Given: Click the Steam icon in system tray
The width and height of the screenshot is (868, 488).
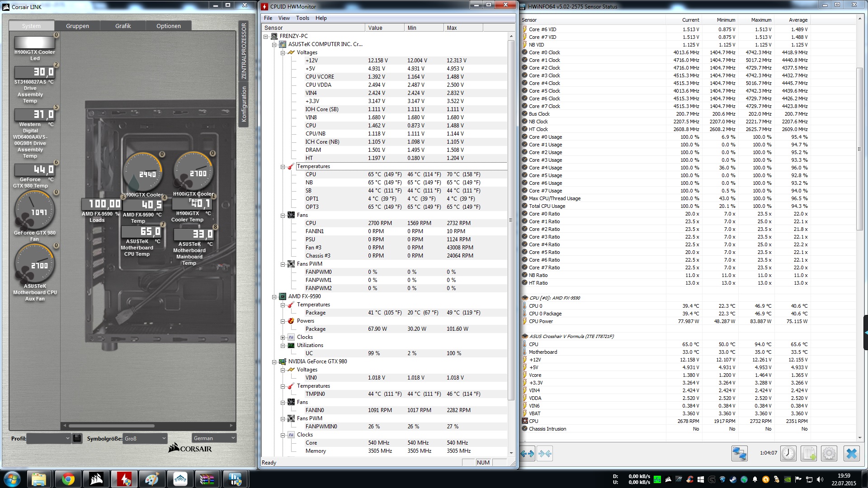Looking at the screenshot, I should (x=733, y=479).
